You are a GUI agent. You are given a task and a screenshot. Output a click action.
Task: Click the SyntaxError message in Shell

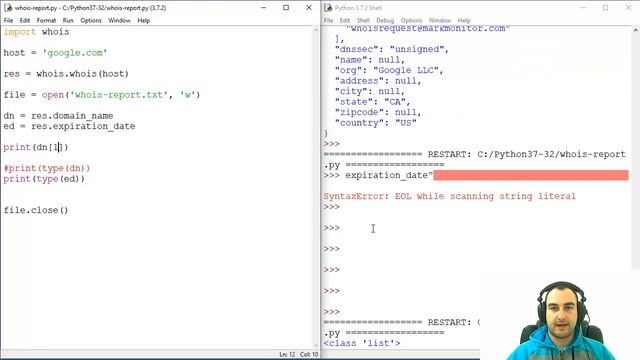[x=449, y=196]
